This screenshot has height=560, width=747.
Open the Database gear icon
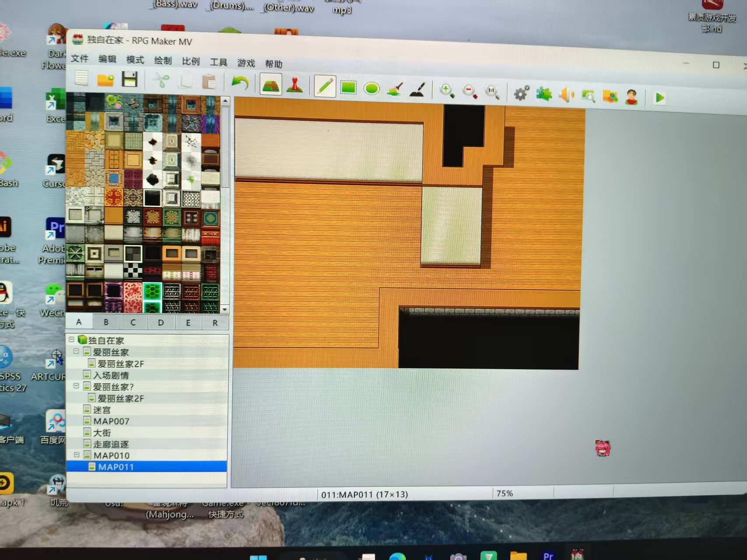tap(521, 93)
